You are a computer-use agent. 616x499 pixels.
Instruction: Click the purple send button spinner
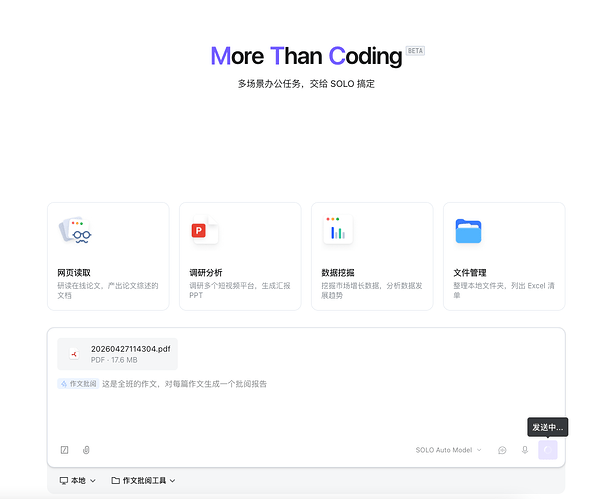(548, 450)
